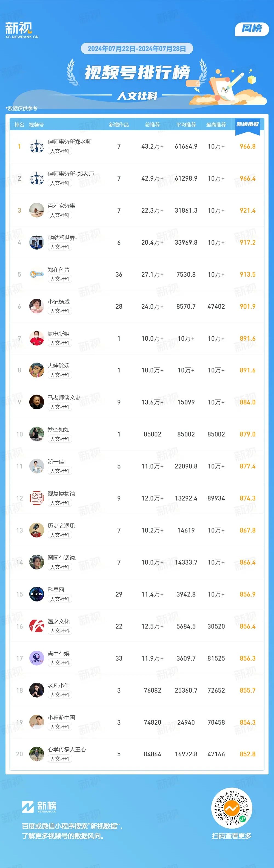Click the gavel avatar of 百姓家务事
This screenshot has height=868, width=274.
click(36, 210)
